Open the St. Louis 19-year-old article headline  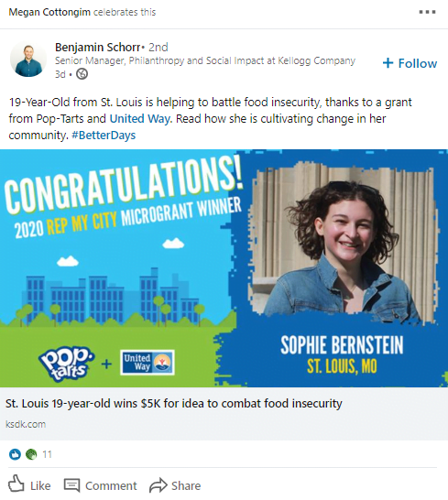(x=173, y=403)
